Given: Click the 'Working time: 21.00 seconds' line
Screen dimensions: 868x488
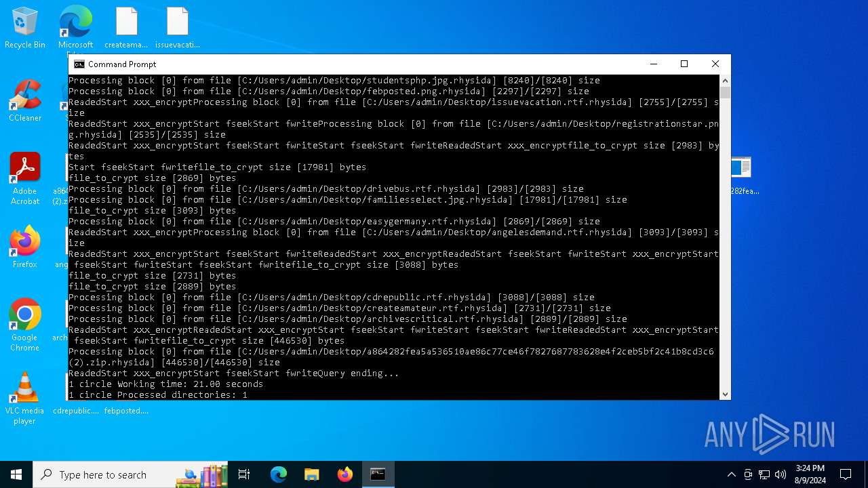Looking at the screenshot, I should pos(165,384).
